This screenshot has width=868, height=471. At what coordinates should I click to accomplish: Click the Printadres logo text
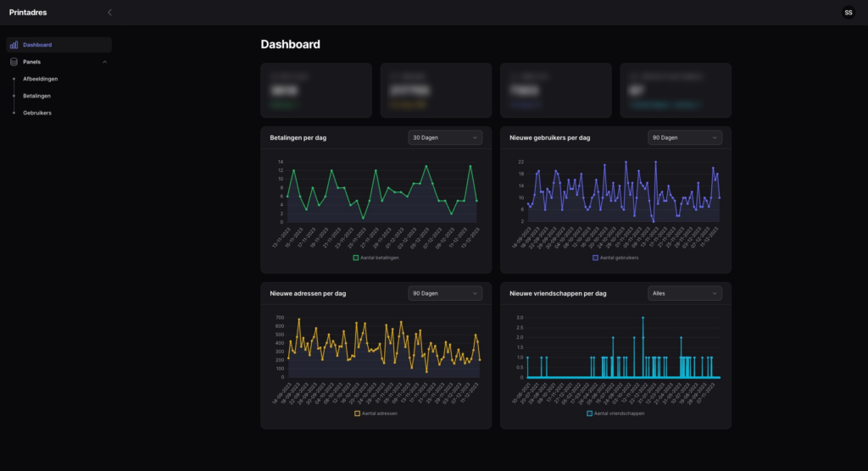click(28, 13)
